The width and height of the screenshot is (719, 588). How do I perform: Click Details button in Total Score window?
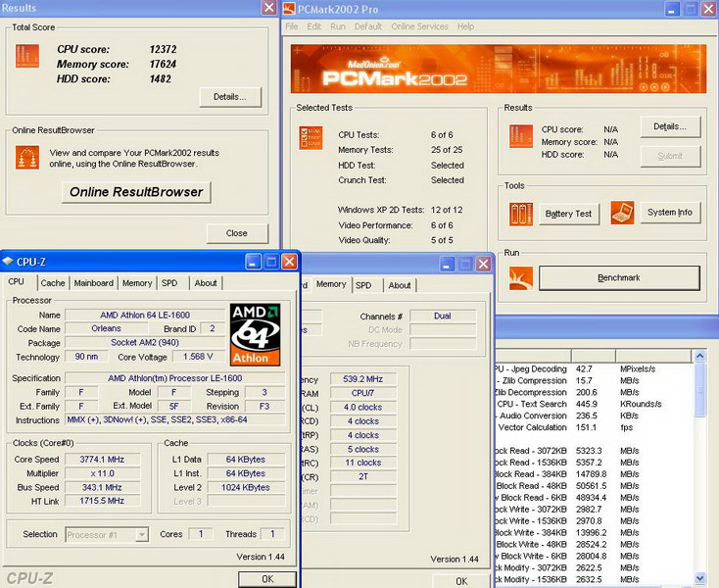click(x=230, y=97)
